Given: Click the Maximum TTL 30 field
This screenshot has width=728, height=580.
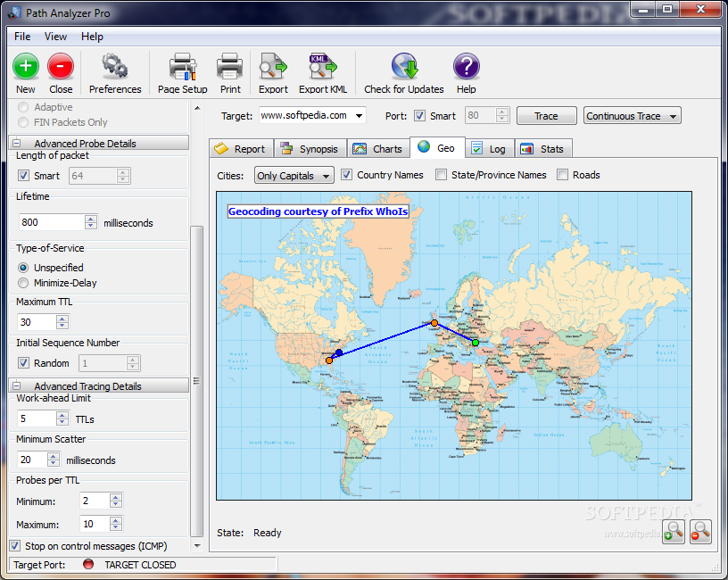Looking at the screenshot, I should click(x=37, y=322).
